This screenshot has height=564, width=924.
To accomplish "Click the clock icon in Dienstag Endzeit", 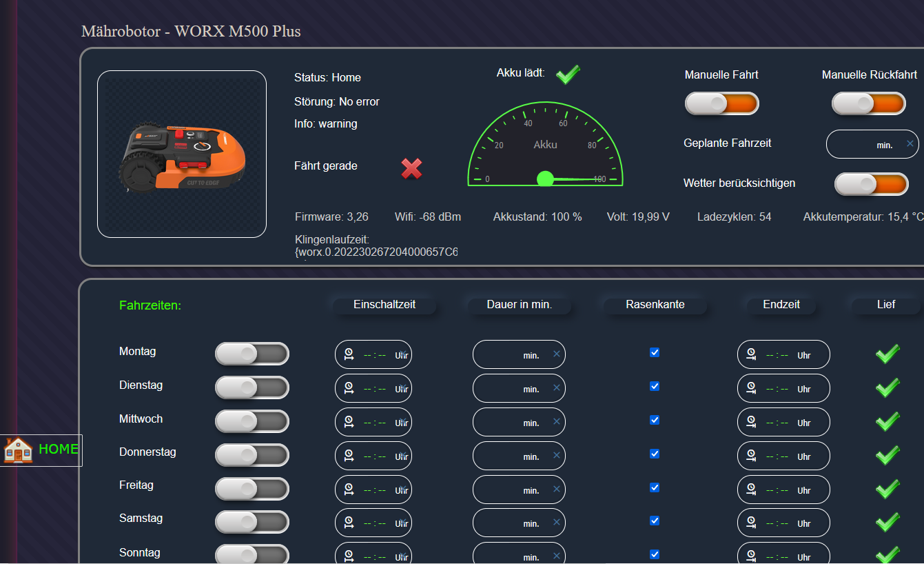I will pyautogui.click(x=751, y=388).
